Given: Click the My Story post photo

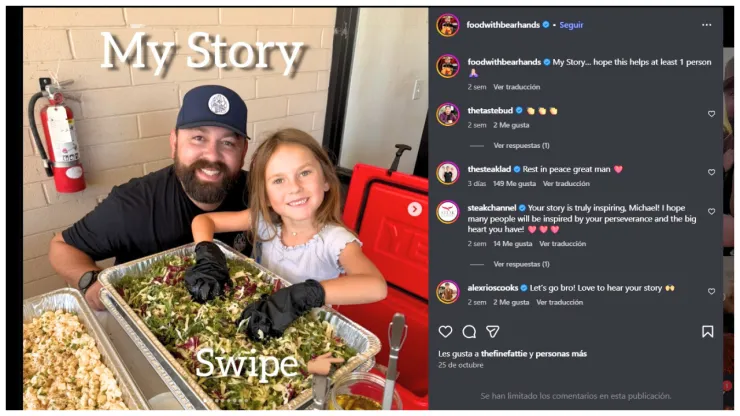Looking at the screenshot, I should (x=226, y=208).
